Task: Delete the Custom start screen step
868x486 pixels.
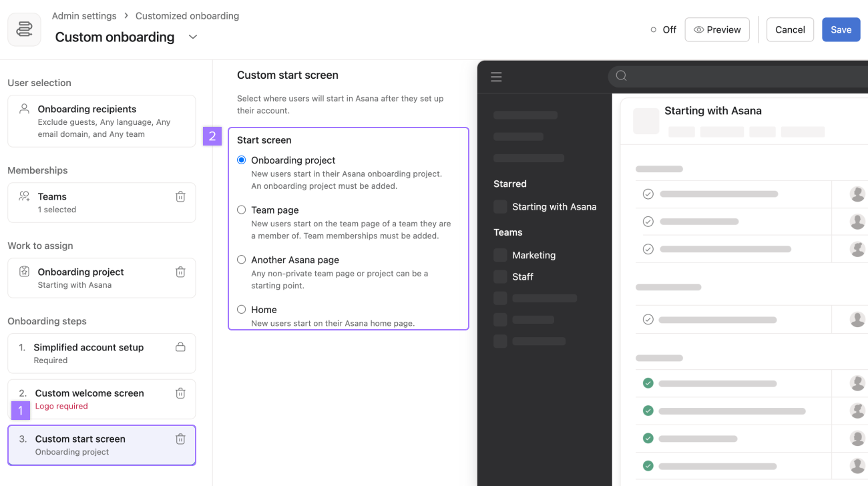Action: [180, 439]
